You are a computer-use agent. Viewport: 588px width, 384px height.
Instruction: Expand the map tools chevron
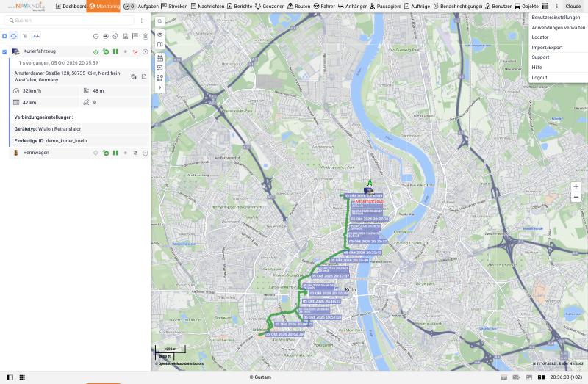point(159,87)
